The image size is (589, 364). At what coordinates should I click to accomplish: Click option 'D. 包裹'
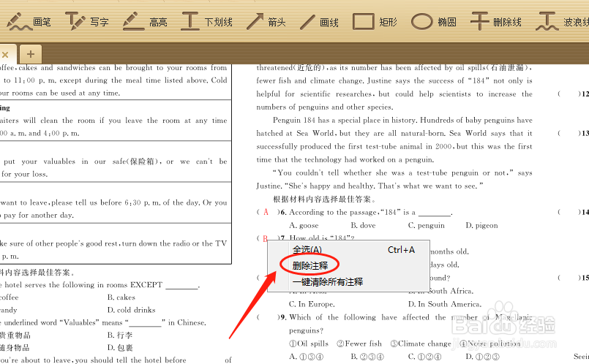coord(120,348)
